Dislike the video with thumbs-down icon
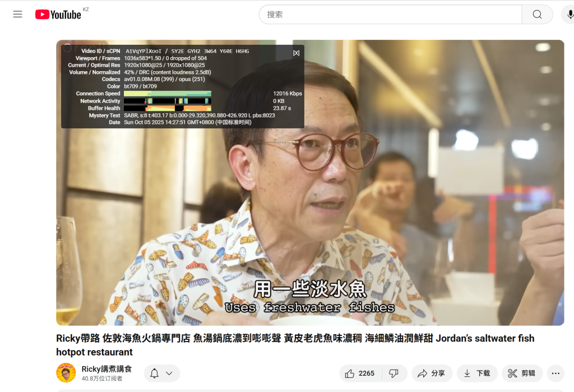The height and width of the screenshot is (392, 574). point(394,374)
